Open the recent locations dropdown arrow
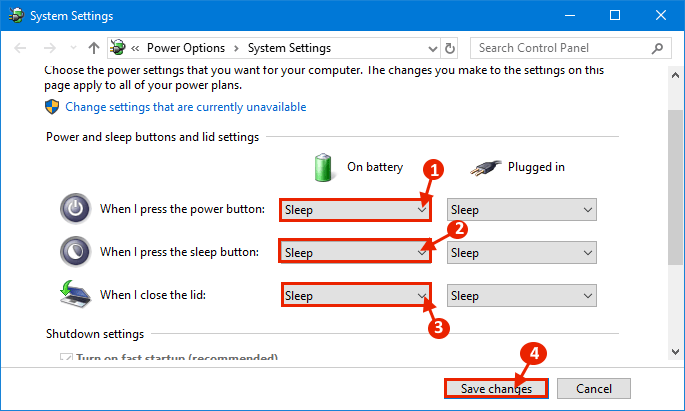685x411 pixels. point(73,48)
